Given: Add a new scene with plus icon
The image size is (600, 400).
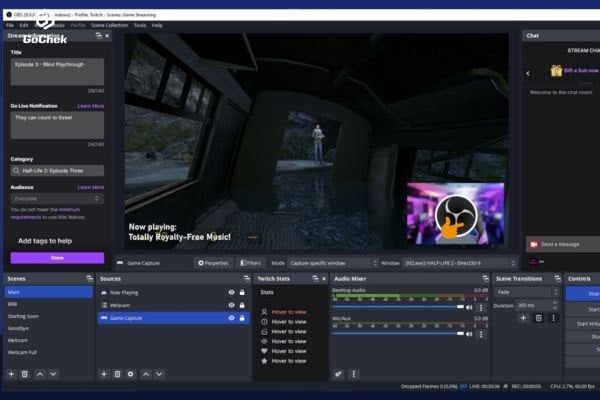Looking at the screenshot, I should [x=11, y=373].
